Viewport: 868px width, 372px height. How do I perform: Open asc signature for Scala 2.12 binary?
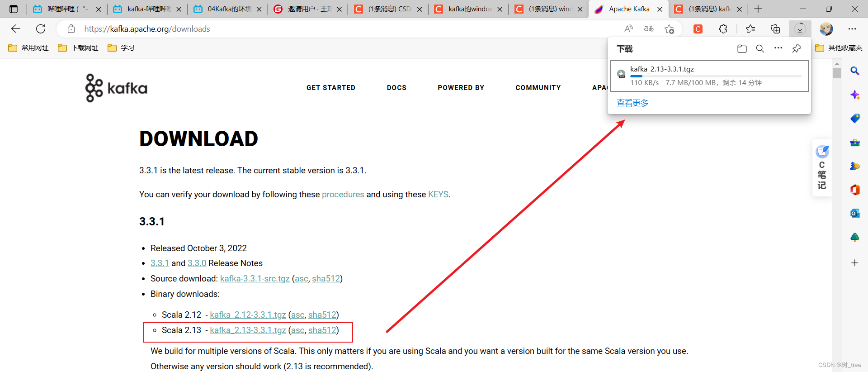297,315
